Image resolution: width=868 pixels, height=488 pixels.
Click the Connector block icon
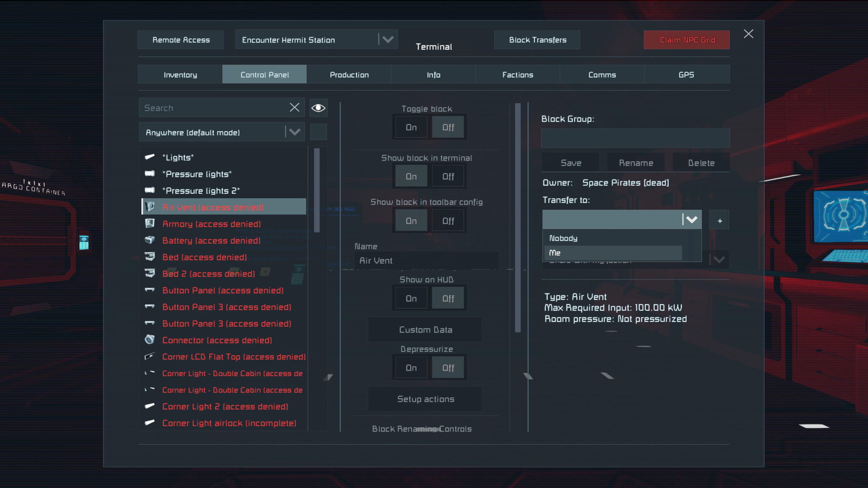[x=150, y=340]
